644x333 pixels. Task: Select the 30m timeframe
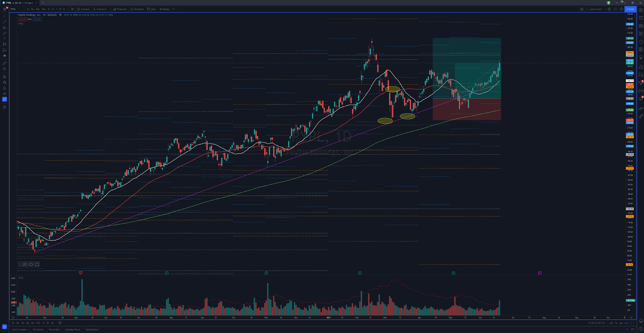(x=43, y=9)
